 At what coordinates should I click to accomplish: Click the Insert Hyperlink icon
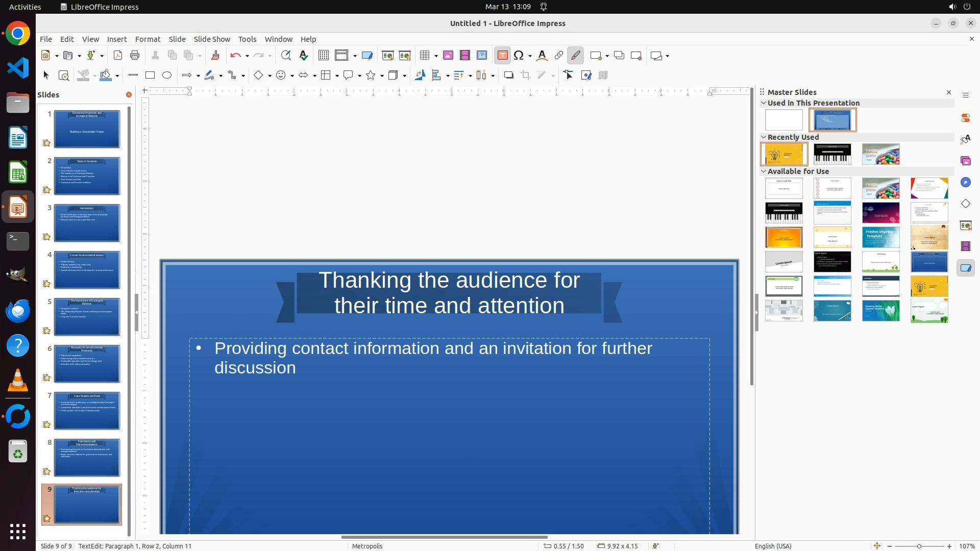559,56
